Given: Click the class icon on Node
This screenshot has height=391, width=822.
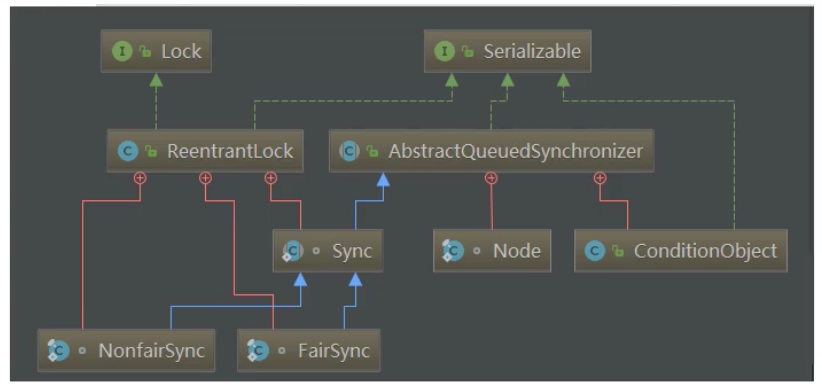Looking at the screenshot, I should [452, 251].
